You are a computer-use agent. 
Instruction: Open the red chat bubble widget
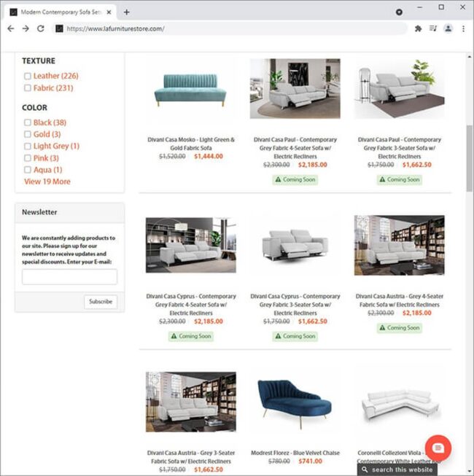click(438, 448)
